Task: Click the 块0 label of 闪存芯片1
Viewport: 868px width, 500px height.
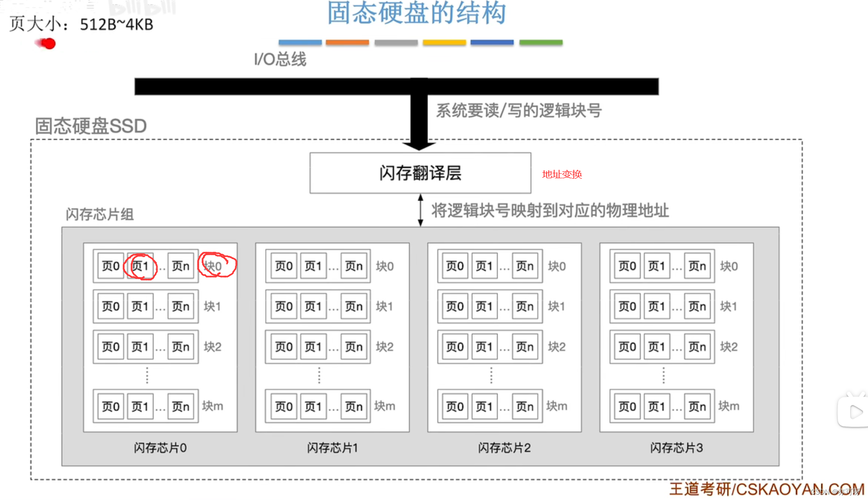Action: coord(385,266)
